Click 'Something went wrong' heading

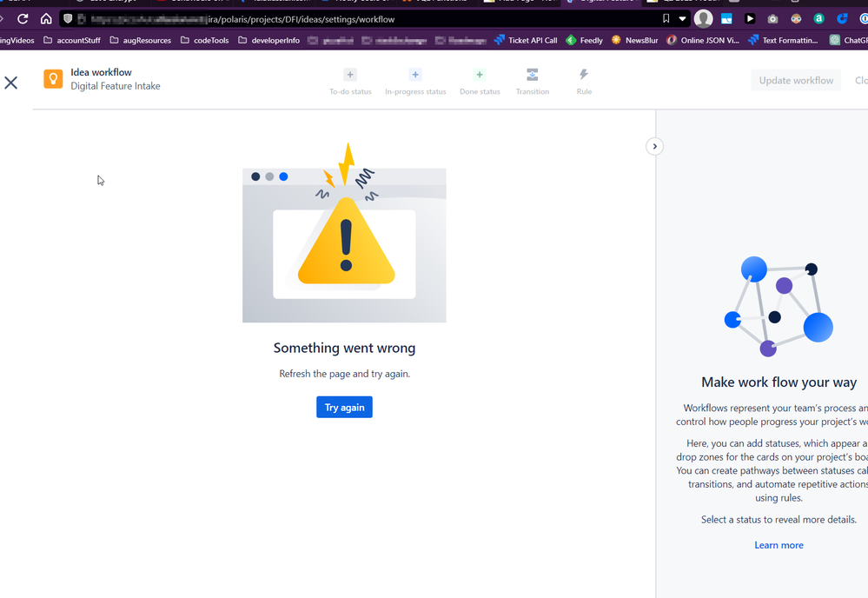coord(344,348)
